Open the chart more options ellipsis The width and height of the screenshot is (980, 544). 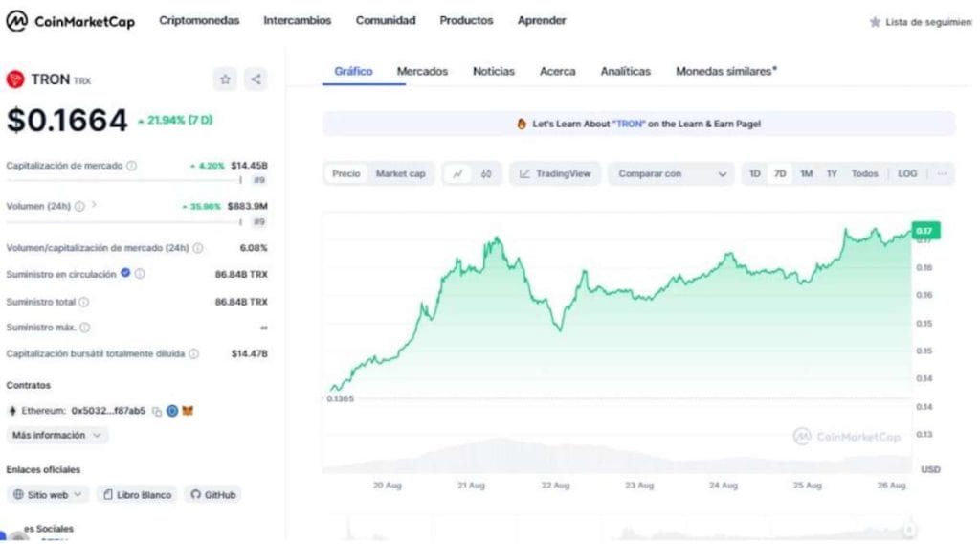[942, 173]
